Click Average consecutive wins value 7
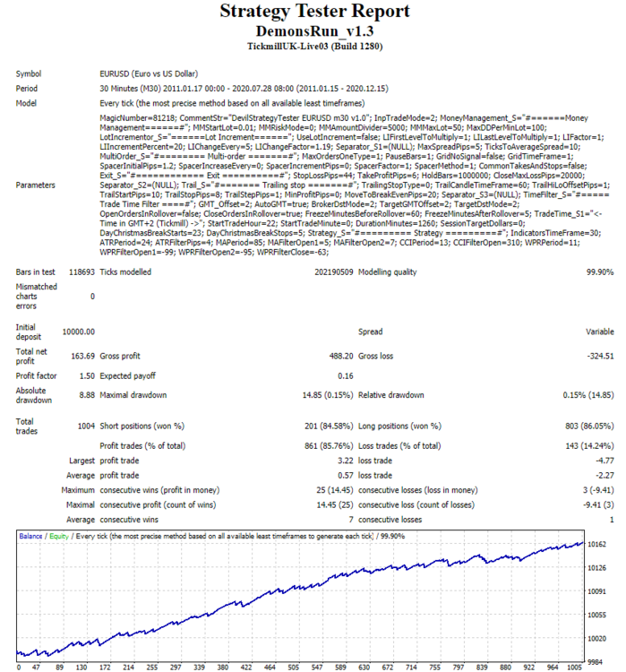This screenshot has width=626, height=672. point(351,520)
